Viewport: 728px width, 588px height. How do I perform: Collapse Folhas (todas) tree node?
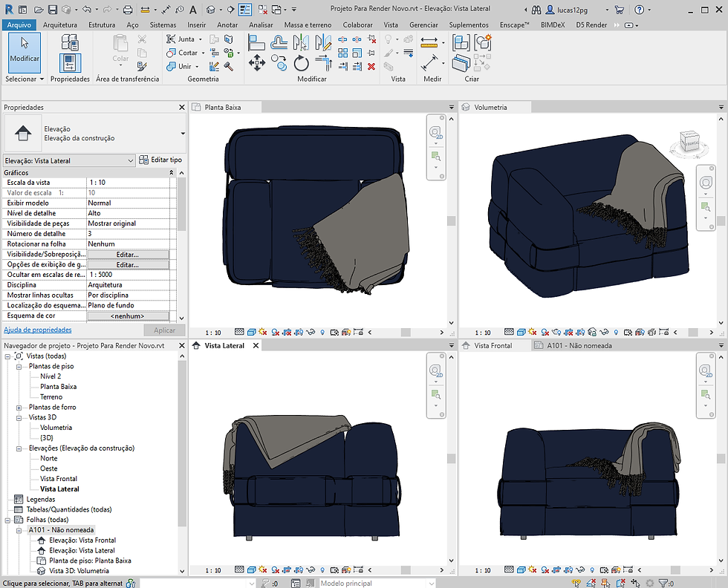pos(8,520)
